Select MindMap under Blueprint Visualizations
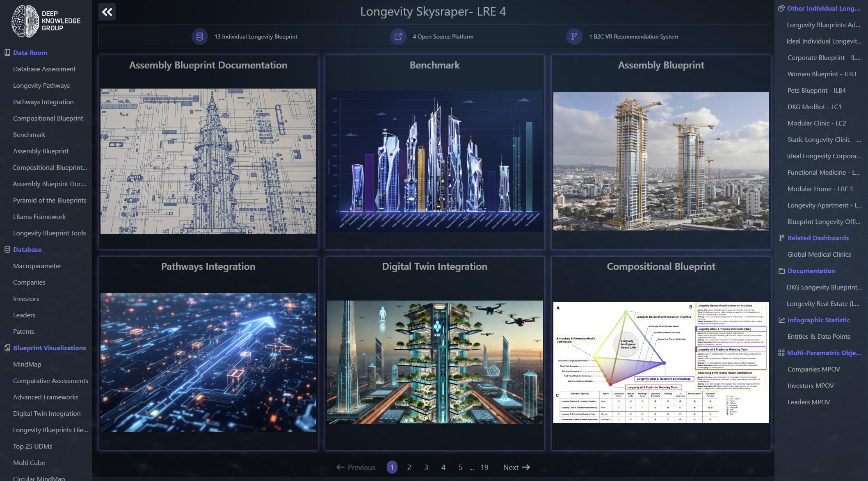Viewport: 868px width, 481px height. 27,364
